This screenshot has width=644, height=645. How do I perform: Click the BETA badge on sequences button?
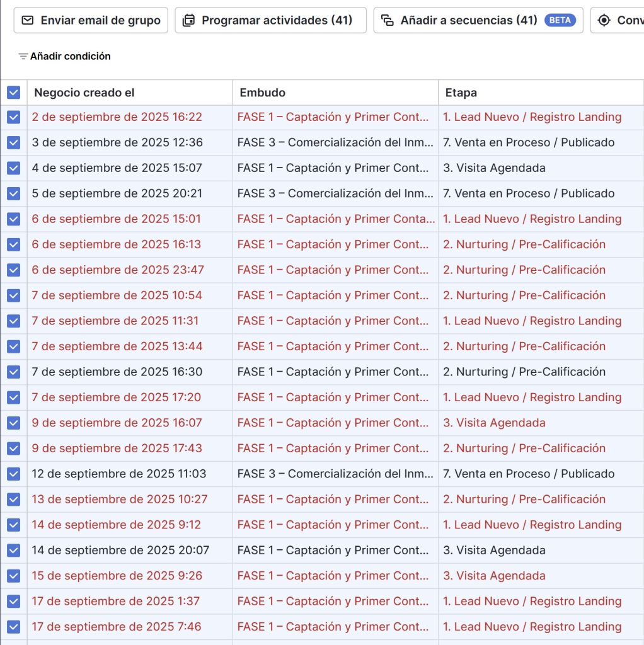point(560,20)
